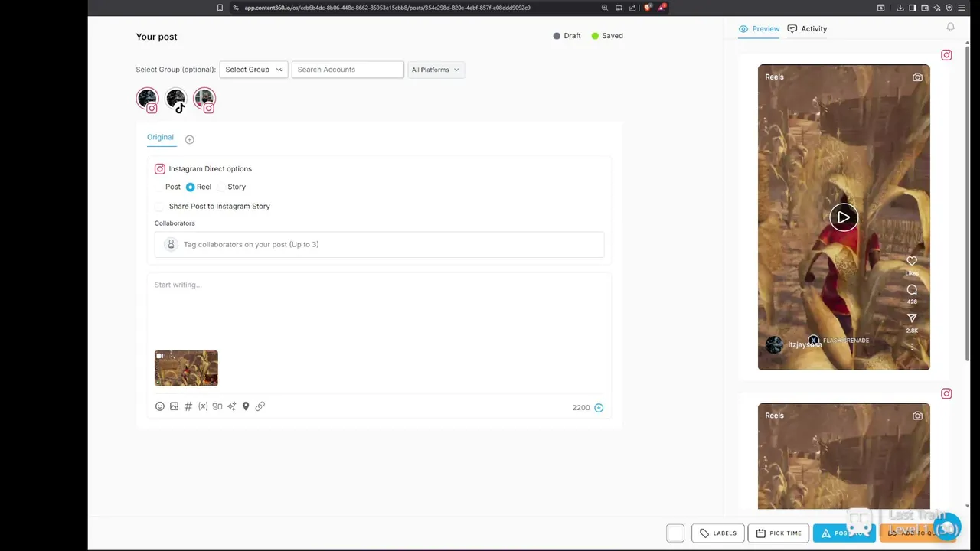Tick the empty checkbox left of LABELS
This screenshot has width=980, height=551.
675,533
